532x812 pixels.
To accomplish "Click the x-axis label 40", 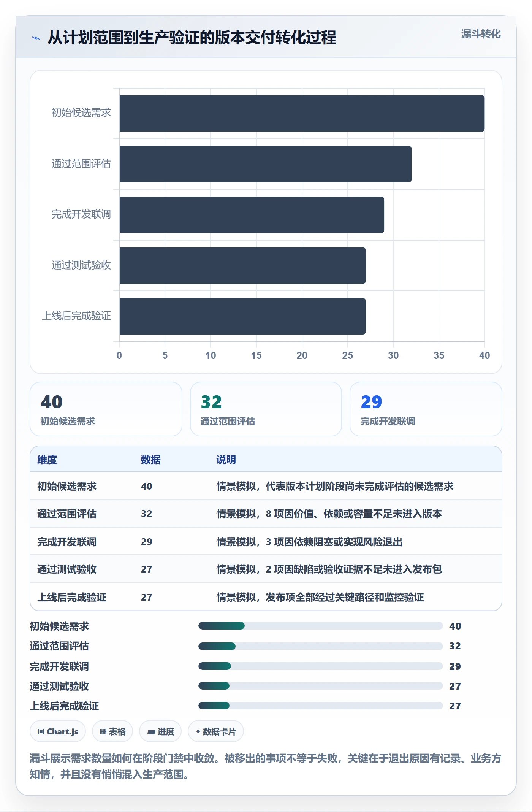I will click(x=484, y=355).
